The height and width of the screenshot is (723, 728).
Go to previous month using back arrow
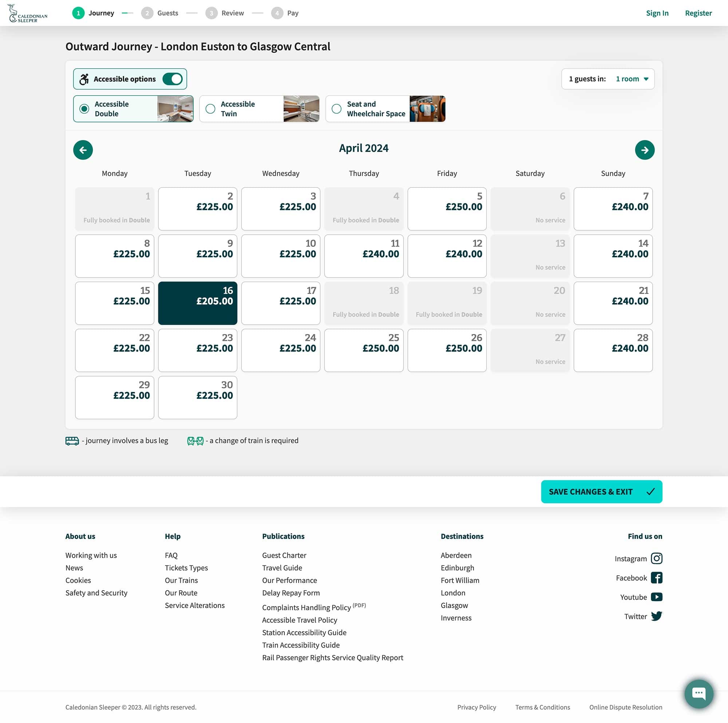(x=83, y=150)
